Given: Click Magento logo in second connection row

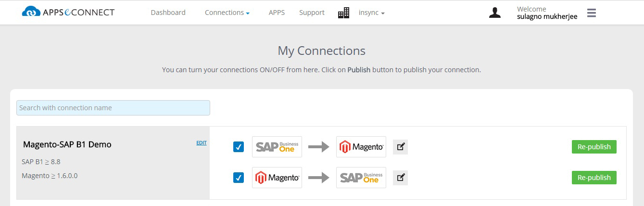Looking at the screenshot, I should point(277,178).
